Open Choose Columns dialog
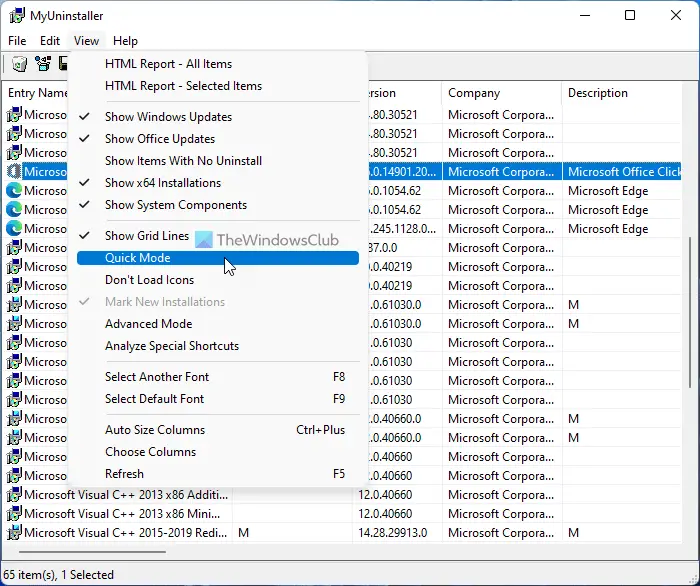 pyautogui.click(x=218, y=452)
